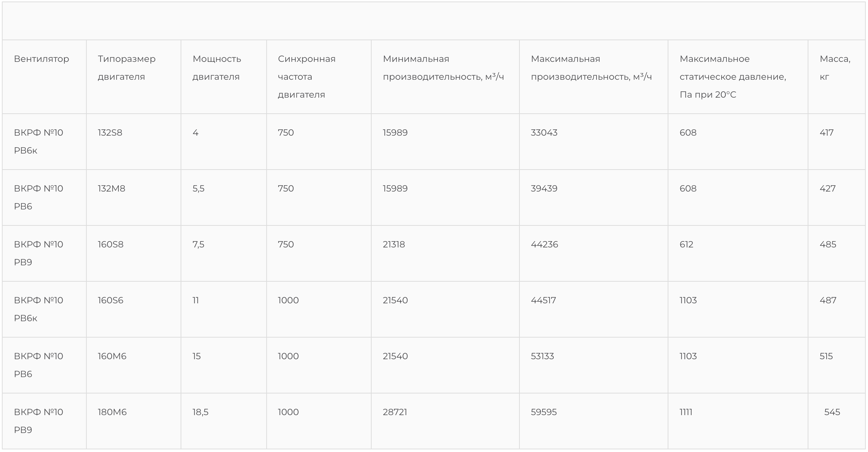Select the max performance value "39439"
The width and height of the screenshot is (868, 452).
tap(544, 189)
